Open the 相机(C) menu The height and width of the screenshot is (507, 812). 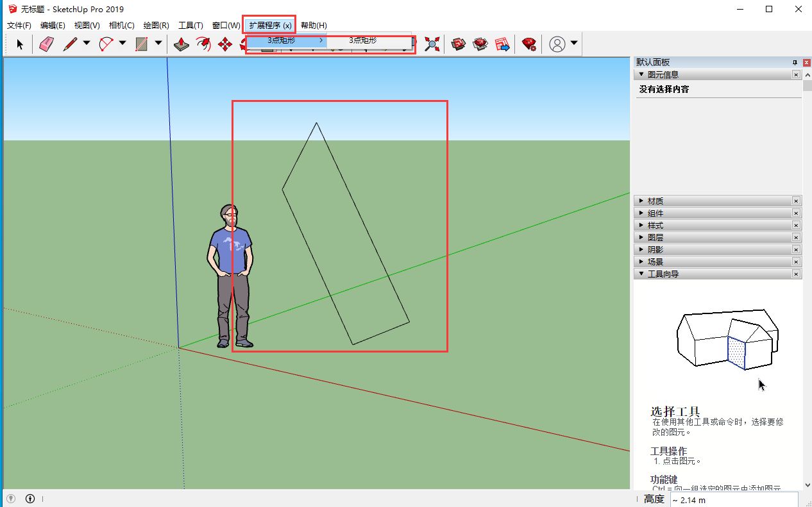[121, 26]
